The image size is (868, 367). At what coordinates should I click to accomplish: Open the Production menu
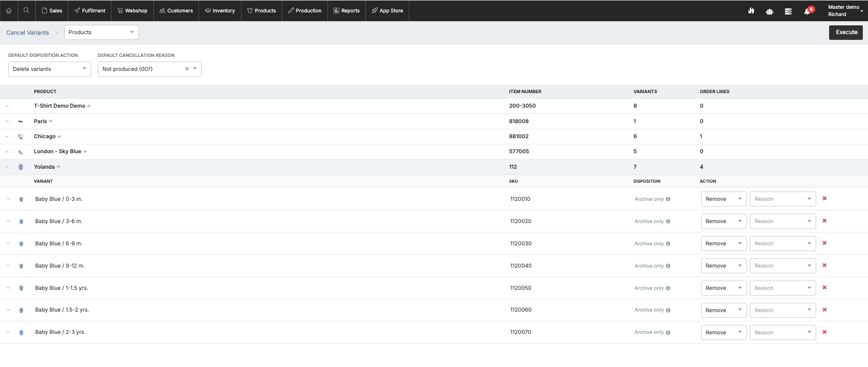click(305, 10)
